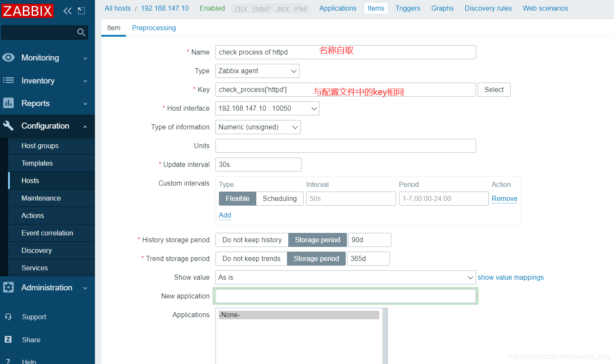The image size is (614, 364).
Task: Choose trend Storage period option
Action: (316, 258)
